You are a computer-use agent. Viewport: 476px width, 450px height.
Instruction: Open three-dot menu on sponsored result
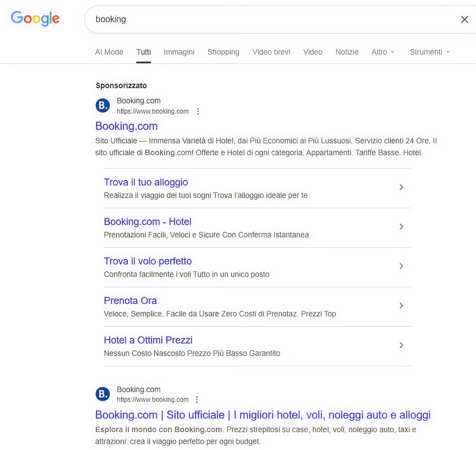[x=198, y=111]
